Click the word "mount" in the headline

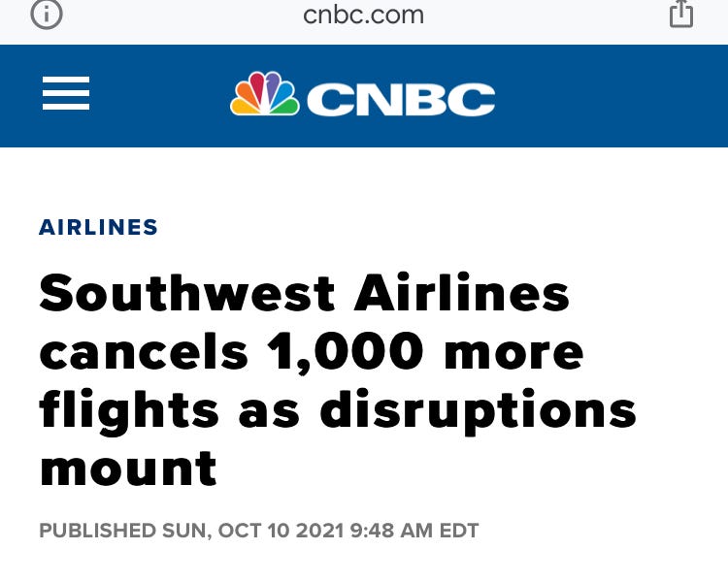click(x=128, y=468)
